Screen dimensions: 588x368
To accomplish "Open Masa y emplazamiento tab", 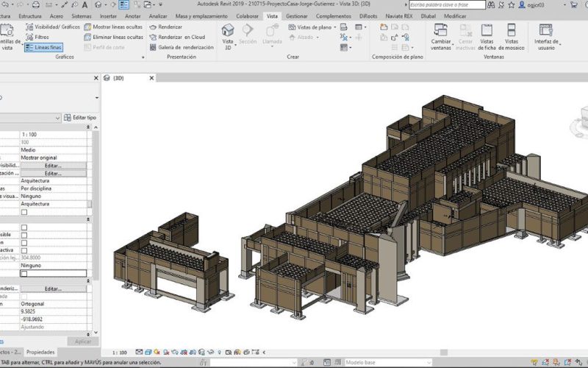I will 201,16.
